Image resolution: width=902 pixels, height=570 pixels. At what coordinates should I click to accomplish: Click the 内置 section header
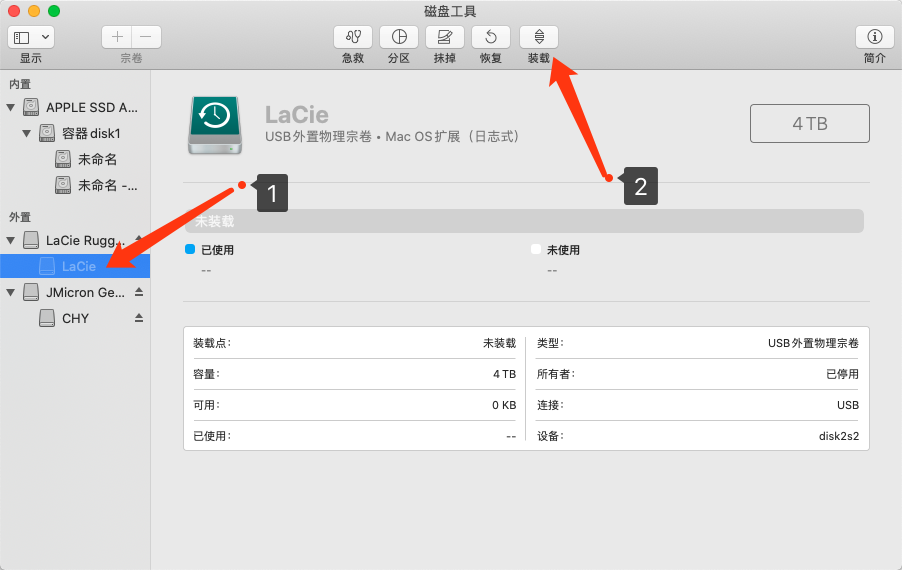pos(20,85)
